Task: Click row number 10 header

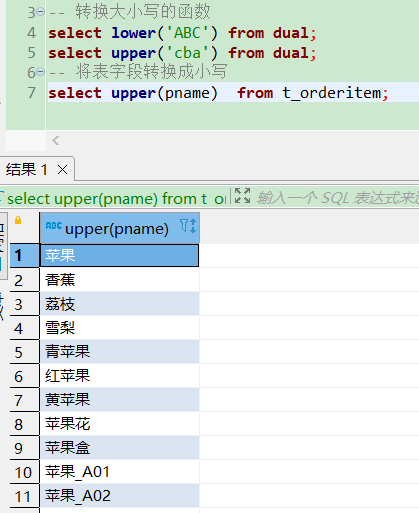Action: [x=24, y=472]
